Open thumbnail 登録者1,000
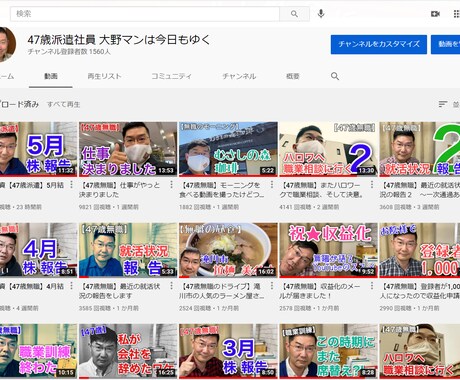Image resolution: width=460 pixels, height=380 pixels. pos(420,250)
